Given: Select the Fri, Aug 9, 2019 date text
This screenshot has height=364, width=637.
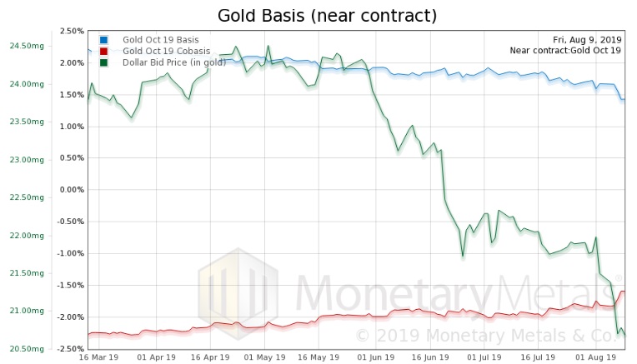Looking at the screenshot, I should coord(589,39).
